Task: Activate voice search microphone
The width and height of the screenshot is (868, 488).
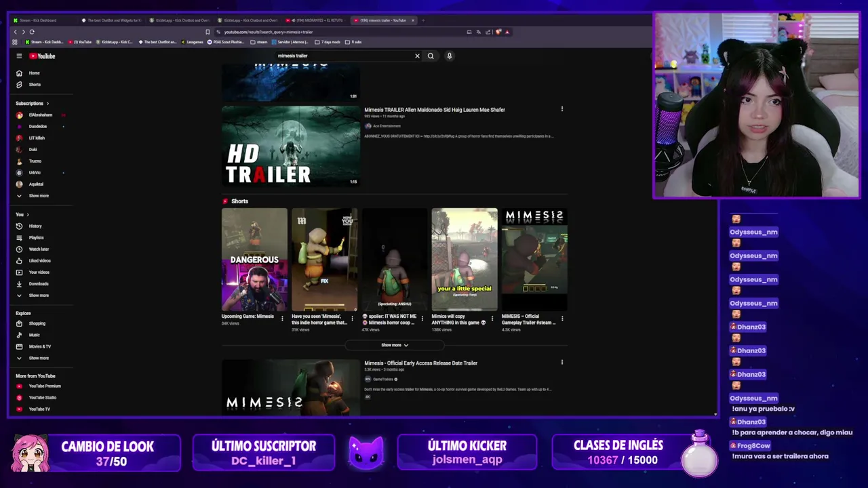Action: [449, 56]
